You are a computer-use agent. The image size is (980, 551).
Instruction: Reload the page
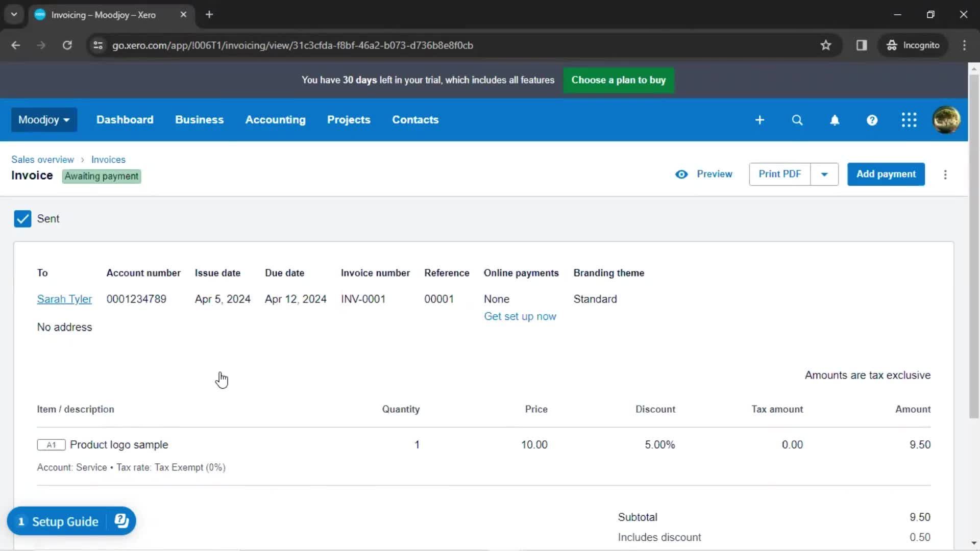pyautogui.click(x=67, y=45)
